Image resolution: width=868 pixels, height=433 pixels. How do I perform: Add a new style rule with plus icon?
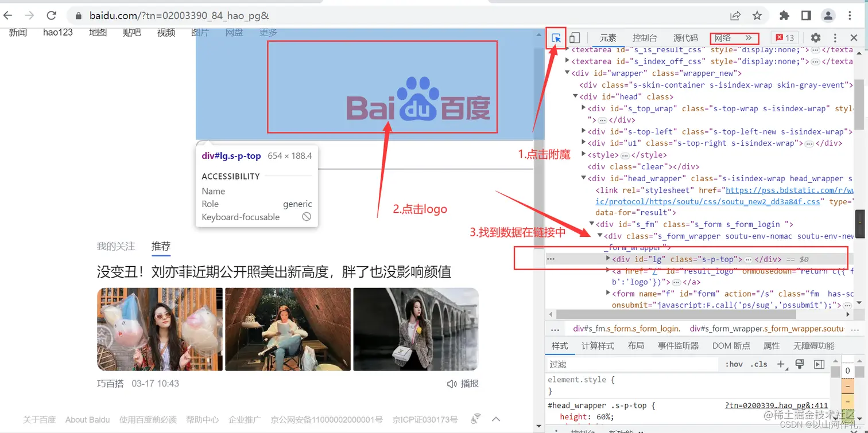point(780,364)
